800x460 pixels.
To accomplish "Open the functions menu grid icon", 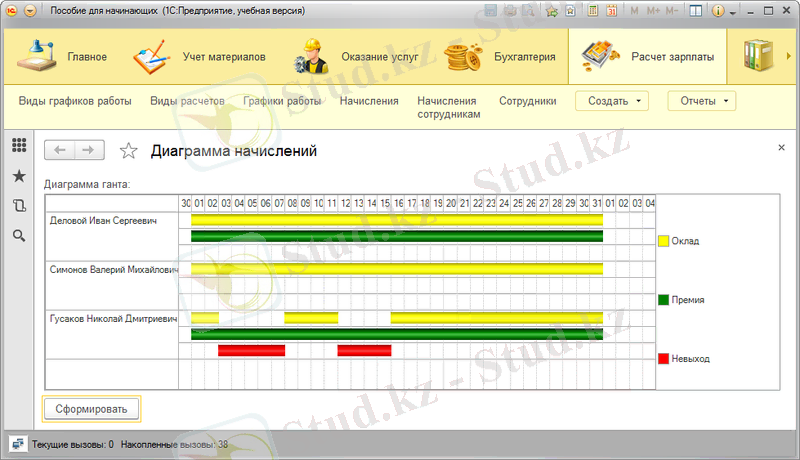I will coord(19,146).
